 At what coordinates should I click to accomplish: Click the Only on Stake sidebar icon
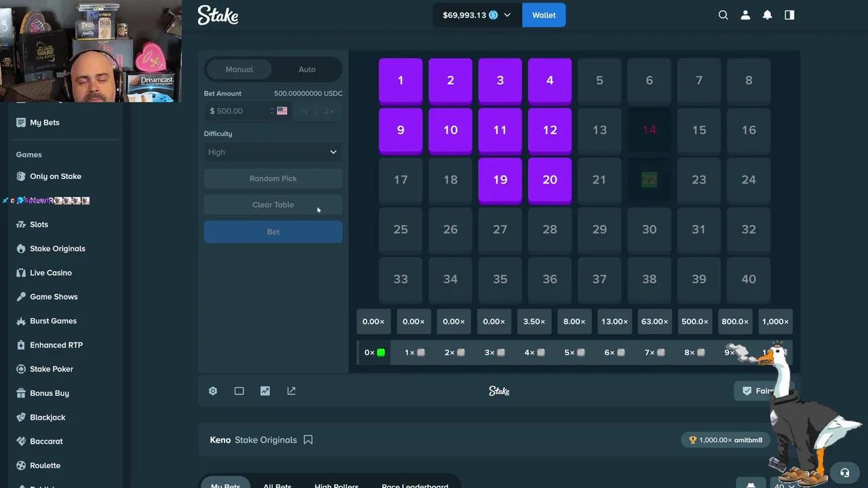pyautogui.click(x=21, y=176)
